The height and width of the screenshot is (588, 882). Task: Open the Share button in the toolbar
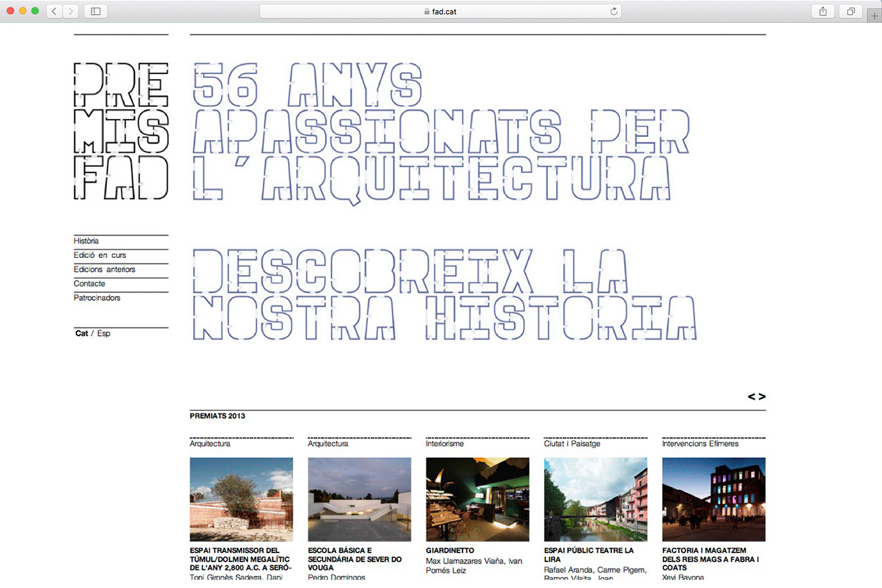(823, 11)
